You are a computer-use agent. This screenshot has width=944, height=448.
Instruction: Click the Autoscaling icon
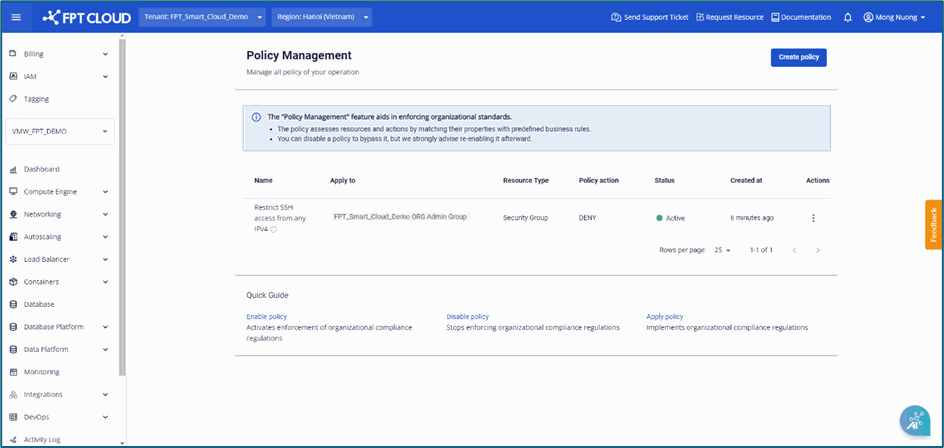click(x=13, y=237)
